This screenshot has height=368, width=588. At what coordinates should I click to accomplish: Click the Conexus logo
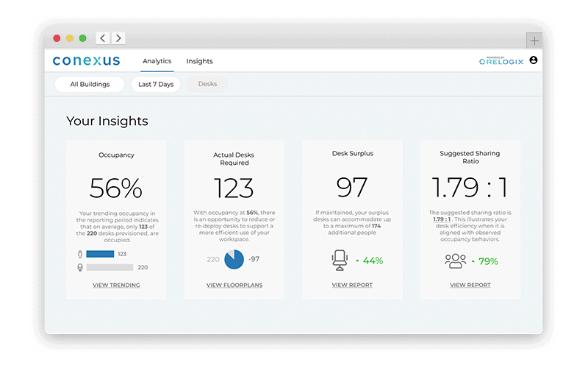pos(86,60)
